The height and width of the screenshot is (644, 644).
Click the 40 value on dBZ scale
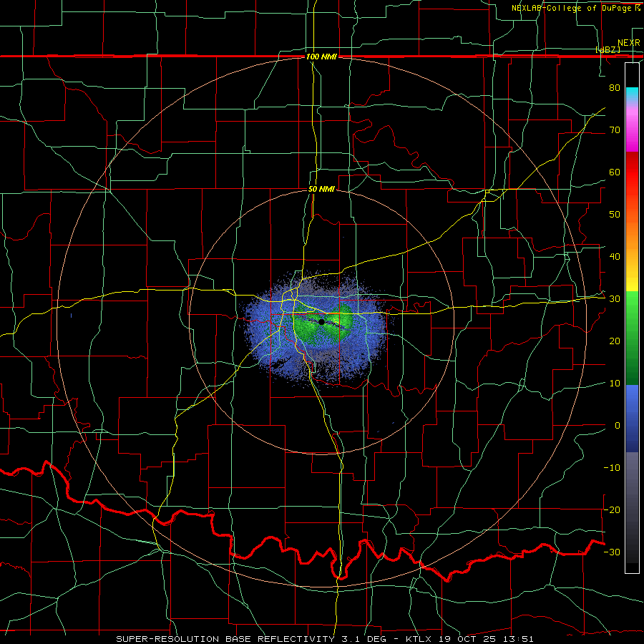tap(615, 257)
